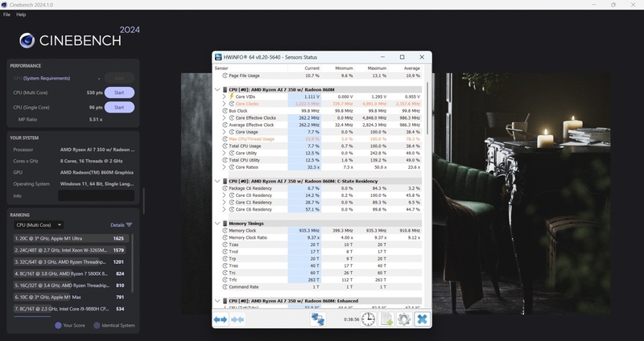Start the CPU (Multi Core) benchmark
The width and height of the screenshot is (644, 341).
coord(119,92)
